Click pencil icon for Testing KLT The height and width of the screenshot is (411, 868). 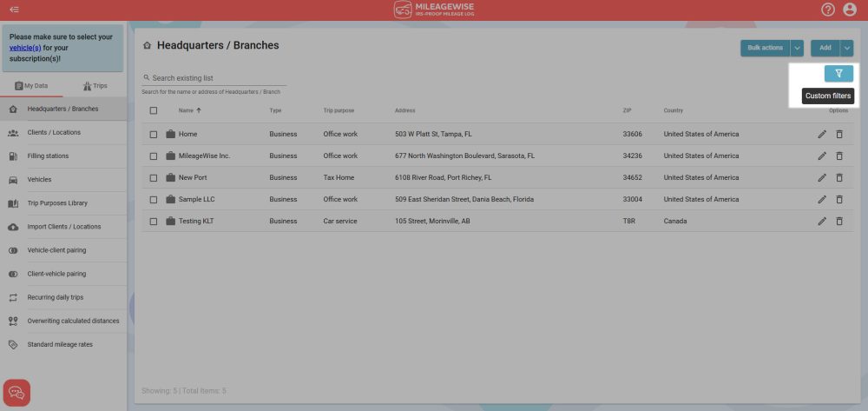(821, 221)
